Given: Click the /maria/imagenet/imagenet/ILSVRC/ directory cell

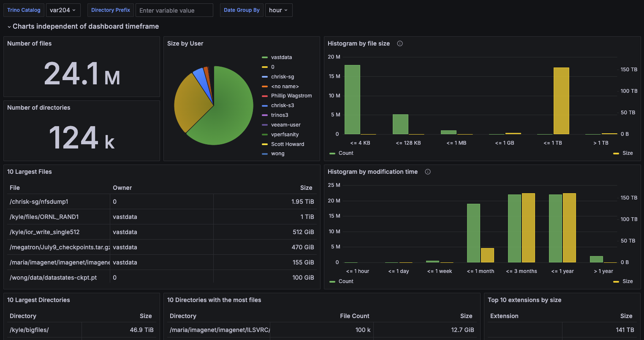Looking at the screenshot, I should (x=220, y=330).
